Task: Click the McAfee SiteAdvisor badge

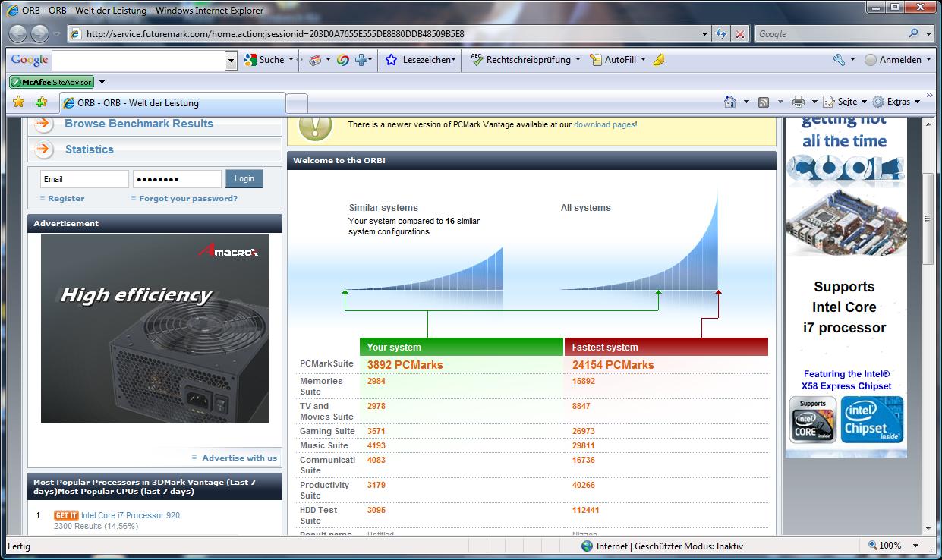Action: [52, 82]
